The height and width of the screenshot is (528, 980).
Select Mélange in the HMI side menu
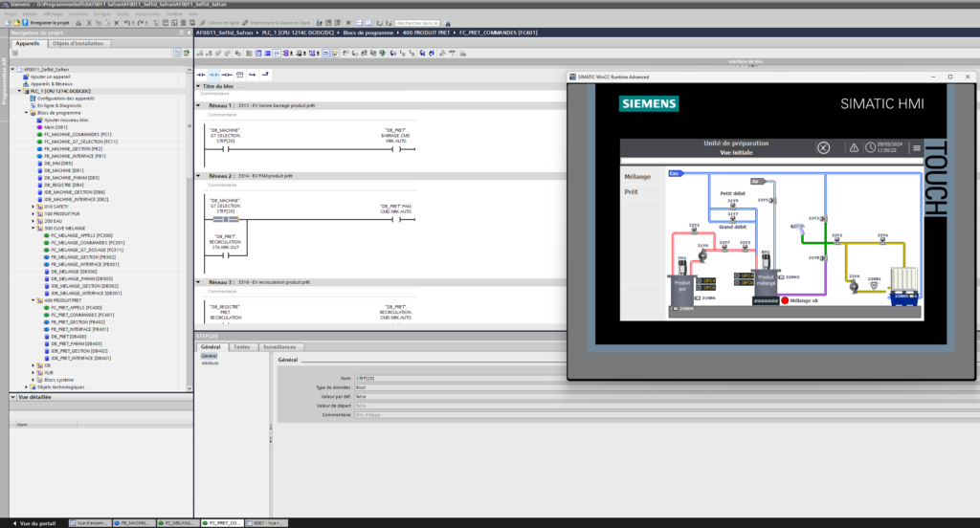637,177
